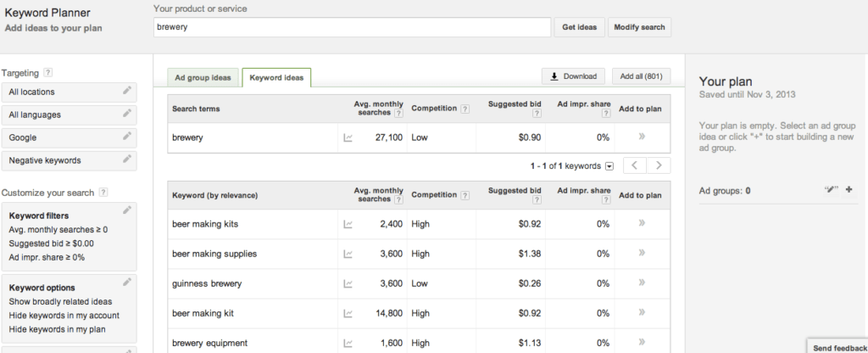Click Hide keywords in my plan option
This screenshot has height=353, width=868.
point(57,329)
